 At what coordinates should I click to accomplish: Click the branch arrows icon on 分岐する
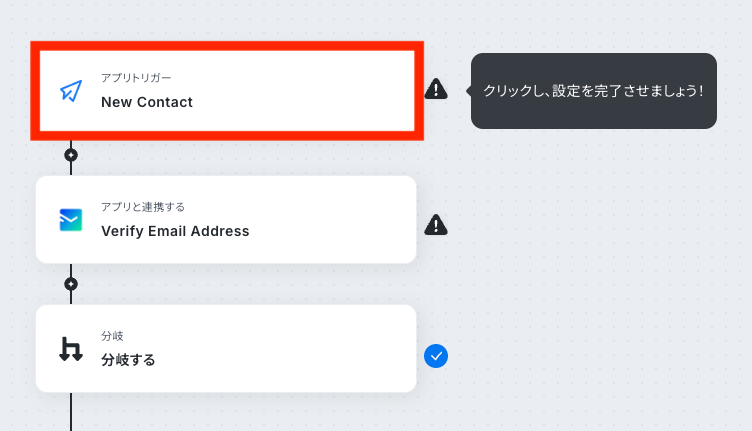70,349
